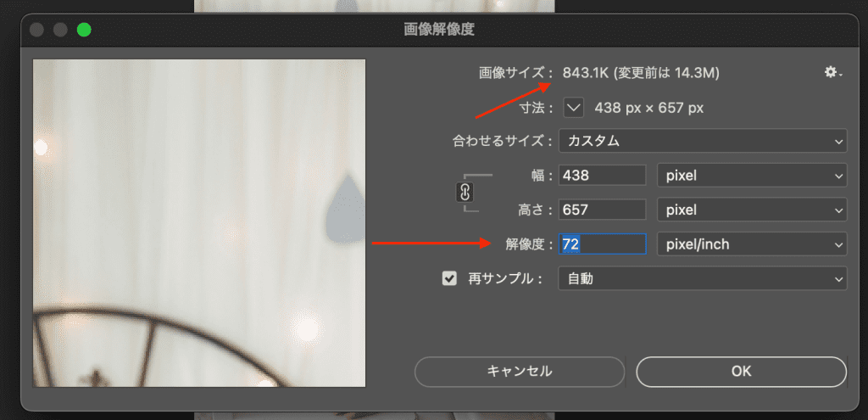Open the 合わせるサイズ カスタム dropdown
The width and height of the screenshot is (868, 420).
[703, 141]
